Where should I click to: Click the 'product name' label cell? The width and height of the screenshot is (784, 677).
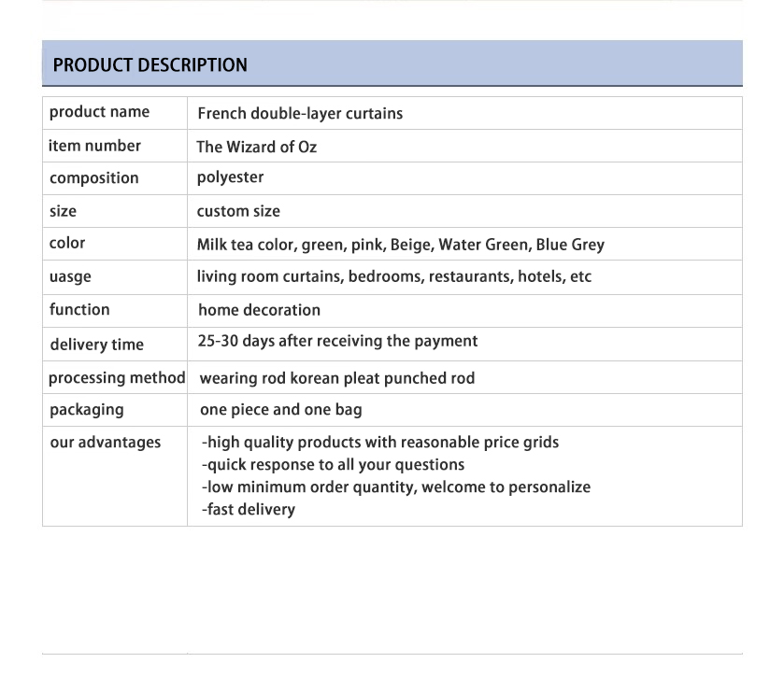click(99, 112)
